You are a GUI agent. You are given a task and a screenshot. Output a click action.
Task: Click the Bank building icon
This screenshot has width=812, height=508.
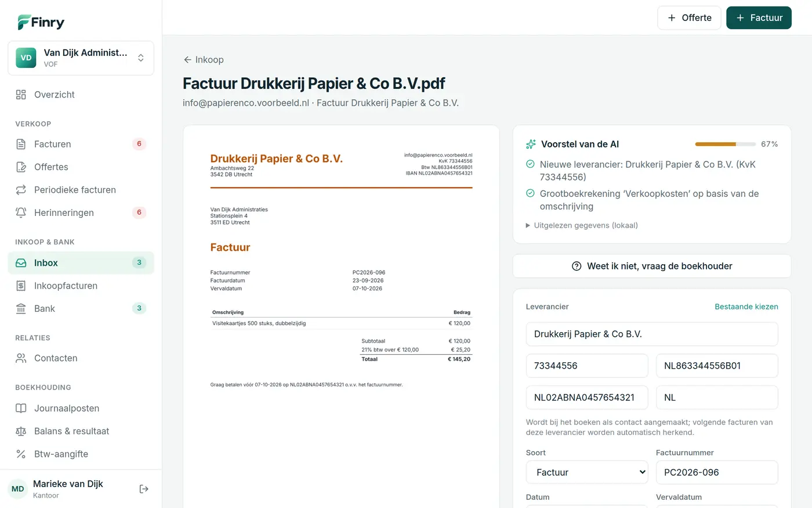(21, 309)
